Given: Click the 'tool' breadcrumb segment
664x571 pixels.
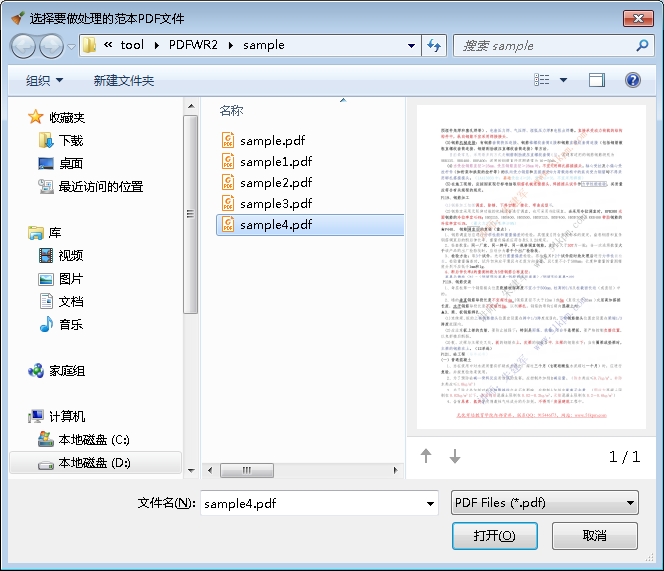Looking at the screenshot, I should [132, 45].
